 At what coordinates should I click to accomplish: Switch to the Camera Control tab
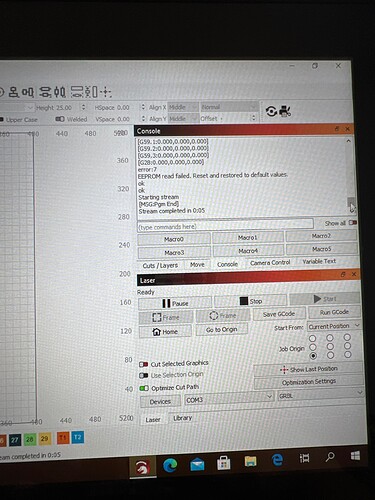click(270, 263)
